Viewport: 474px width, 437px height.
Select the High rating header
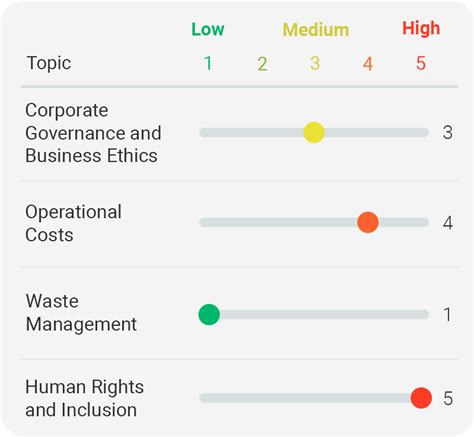pyautogui.click(x=421, y=29)
